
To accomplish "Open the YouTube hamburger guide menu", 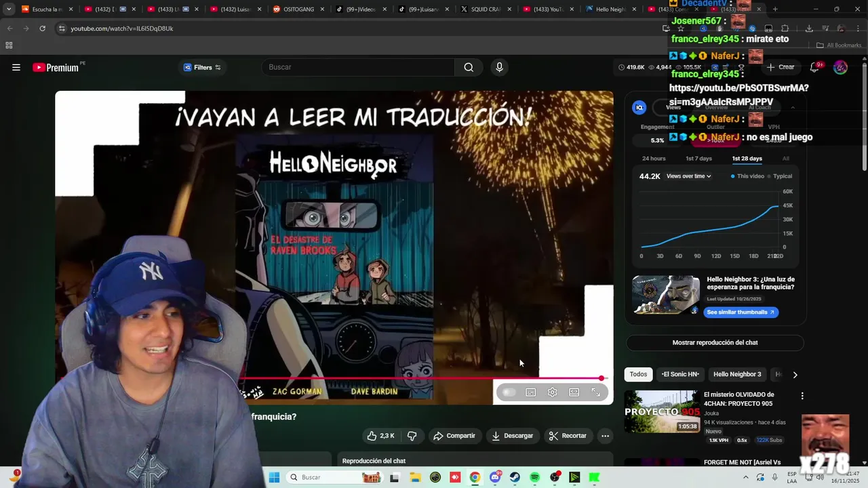I will pyautogui.click(x=16, y=67).
